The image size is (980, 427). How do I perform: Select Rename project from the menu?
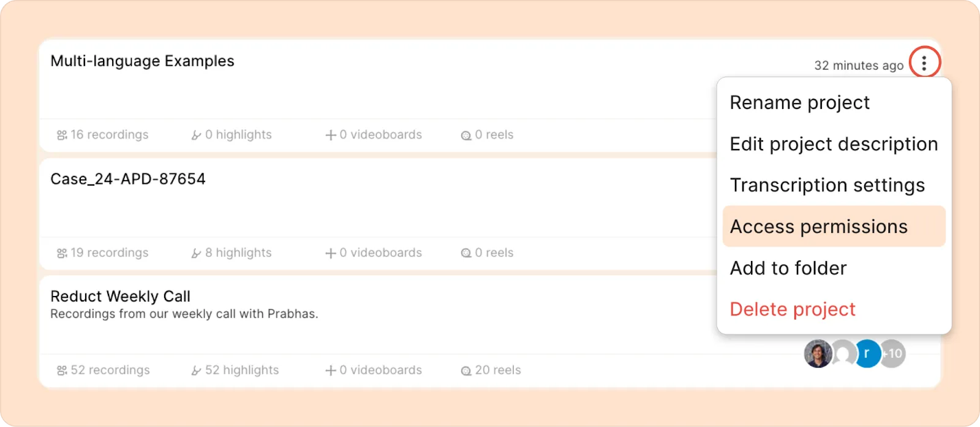point(799,103)
